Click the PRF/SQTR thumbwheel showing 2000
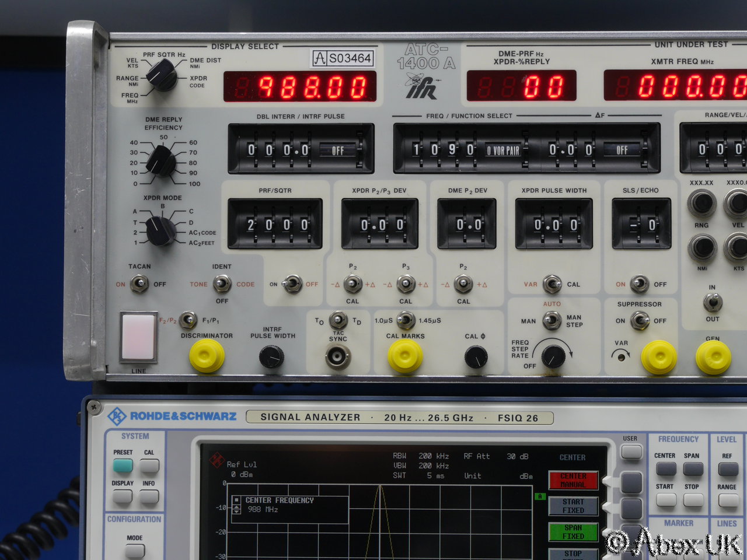The image size is (747, 560). pyautogui.click(x=275, y=225)
